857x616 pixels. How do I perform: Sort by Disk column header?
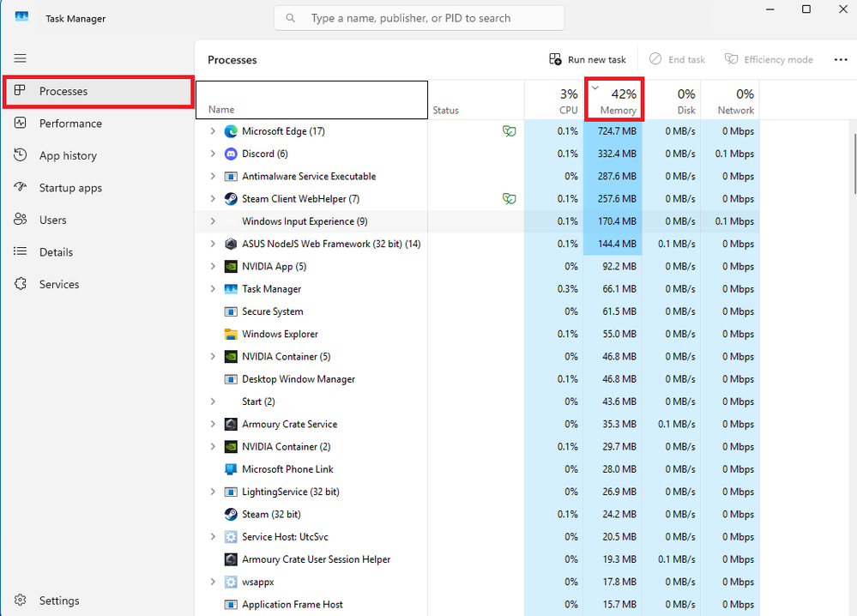pos(672,100)
